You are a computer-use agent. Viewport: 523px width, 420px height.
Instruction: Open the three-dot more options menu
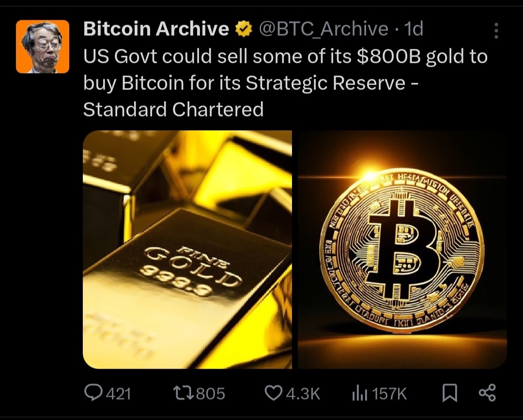(x=496, y=30)
